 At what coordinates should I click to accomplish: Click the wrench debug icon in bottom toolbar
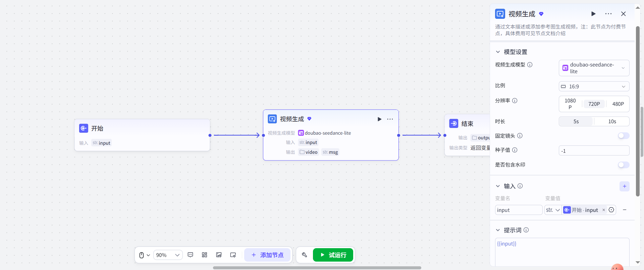(305, 255)
